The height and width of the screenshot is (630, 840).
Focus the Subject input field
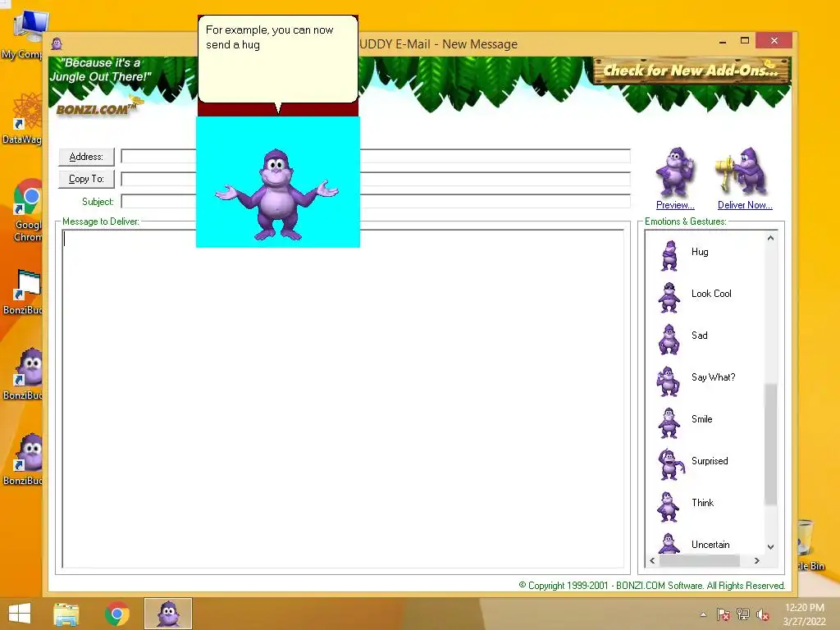tap(376, 202)
